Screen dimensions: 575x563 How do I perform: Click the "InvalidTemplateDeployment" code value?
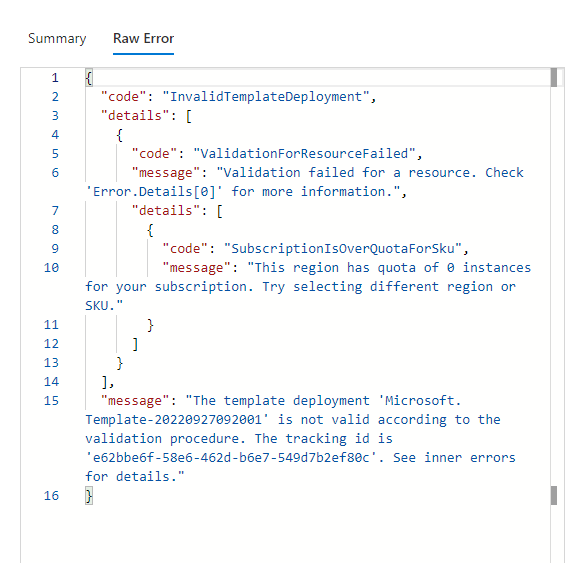266,97
